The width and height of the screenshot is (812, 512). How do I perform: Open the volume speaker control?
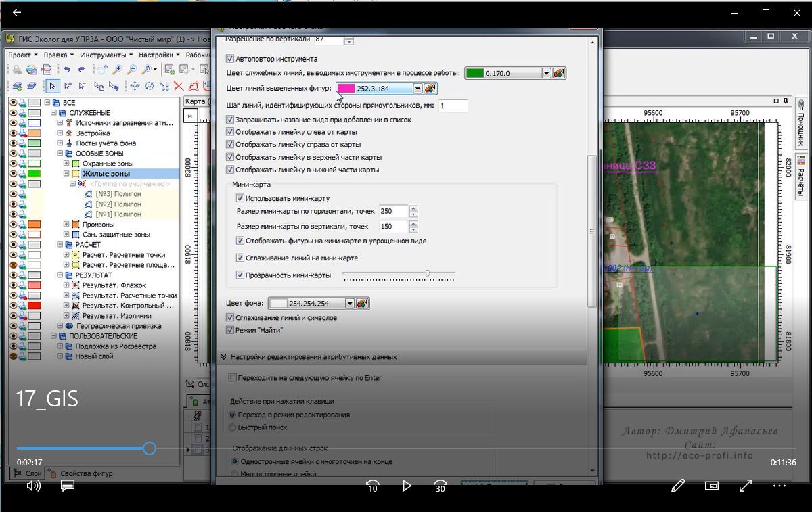click(33, 486)
